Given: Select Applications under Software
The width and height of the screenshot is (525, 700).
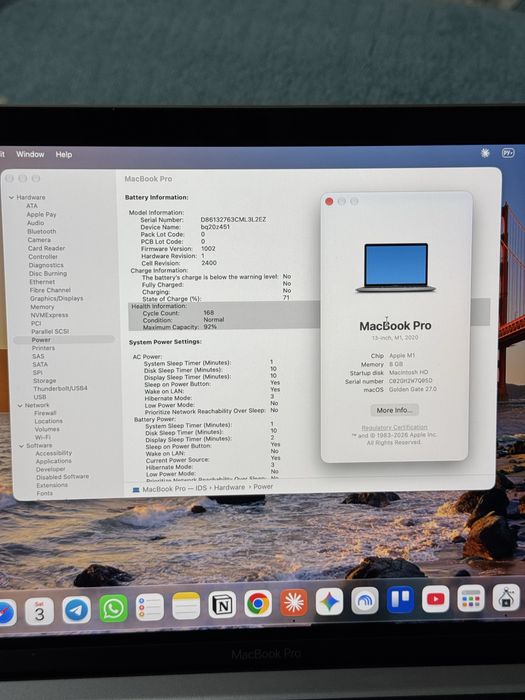Looking at the screenshot, I should pyautogui.click(x=54, y=461).
